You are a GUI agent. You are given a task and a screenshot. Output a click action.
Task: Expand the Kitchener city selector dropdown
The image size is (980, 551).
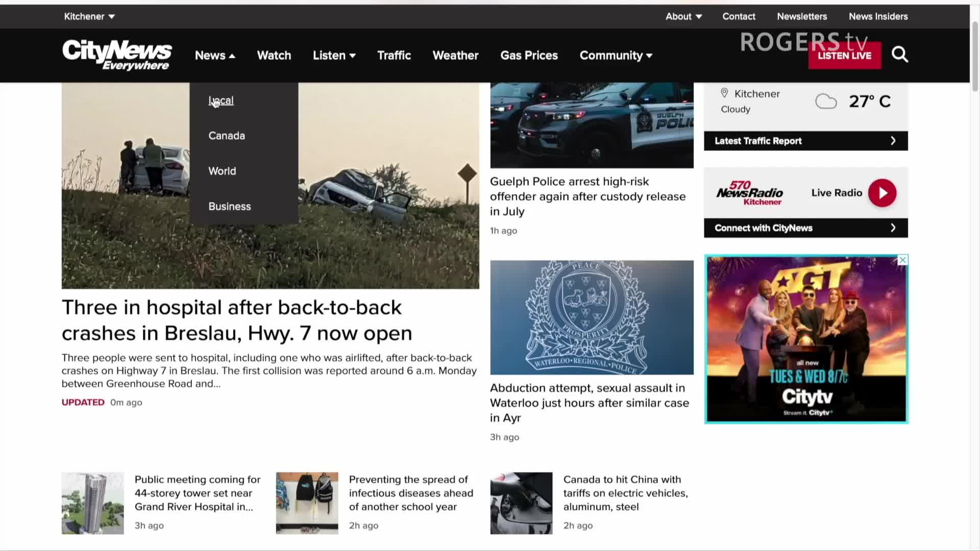pyautogui.click(x=89, y=16)
